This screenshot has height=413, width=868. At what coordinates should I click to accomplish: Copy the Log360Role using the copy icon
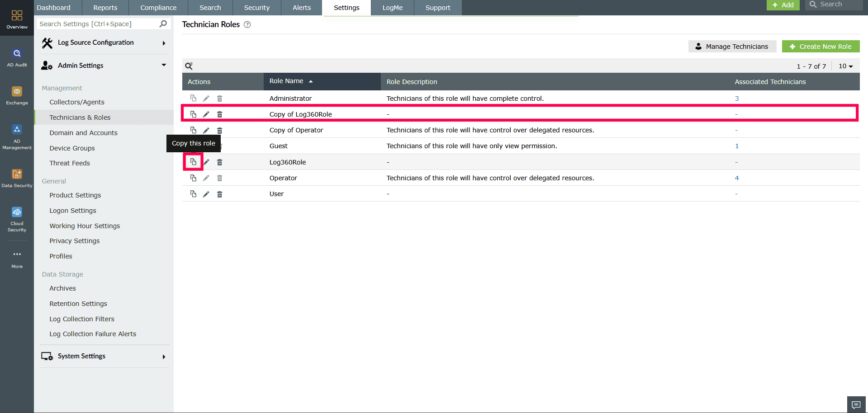click(x=193, y=162)
